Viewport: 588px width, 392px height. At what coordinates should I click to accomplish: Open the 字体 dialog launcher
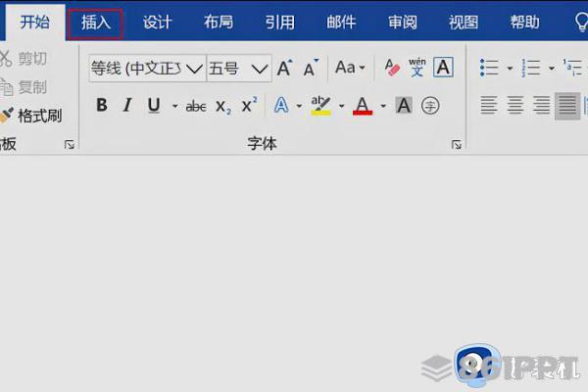456,144
